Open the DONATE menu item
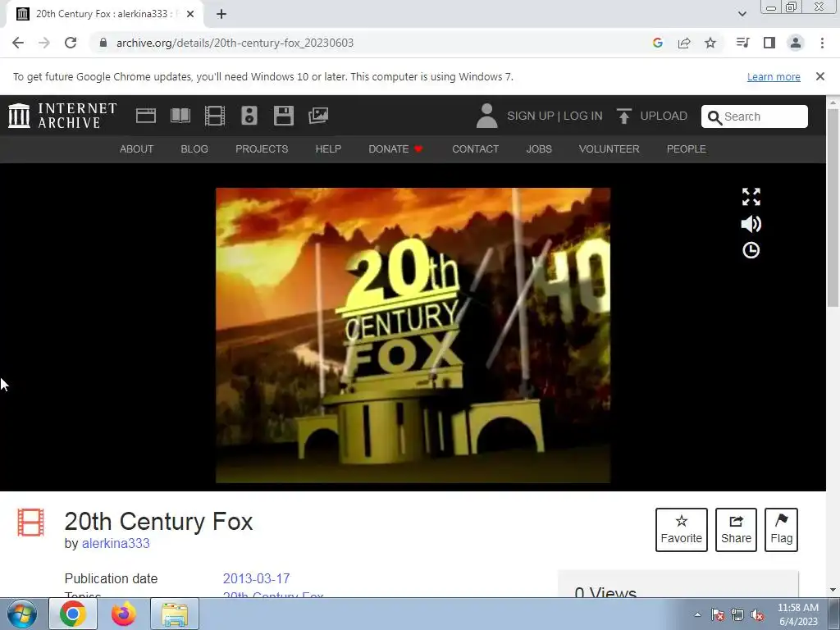The height and width of the screenshot is (630, 840). [395, 149]
